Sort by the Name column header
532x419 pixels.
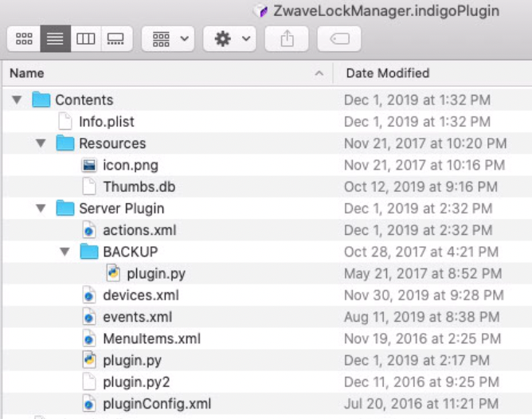[27, 73]
